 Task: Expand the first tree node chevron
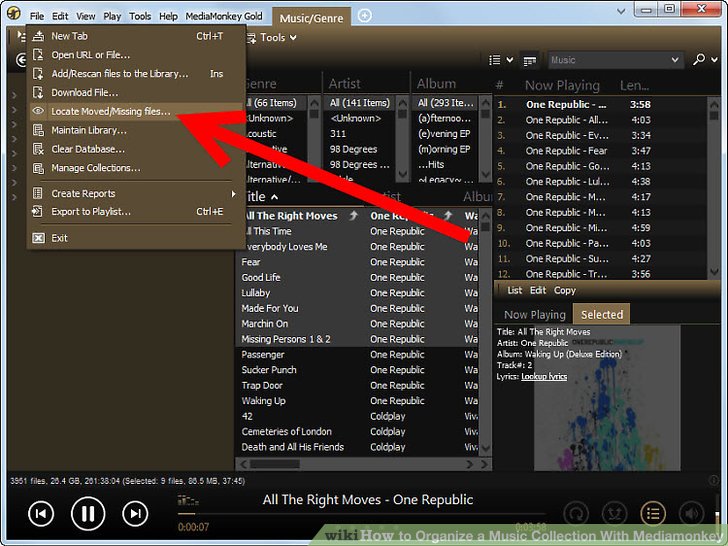pos(14,95)
